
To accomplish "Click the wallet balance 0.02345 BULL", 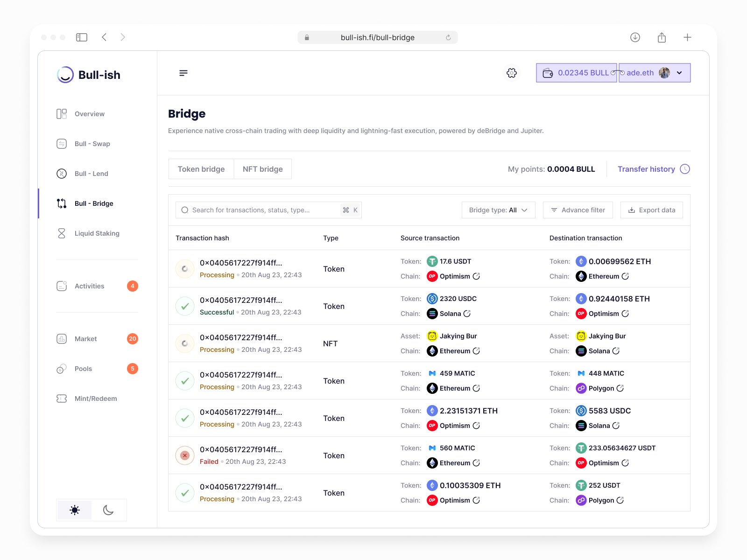I will [x=576, y=73].
